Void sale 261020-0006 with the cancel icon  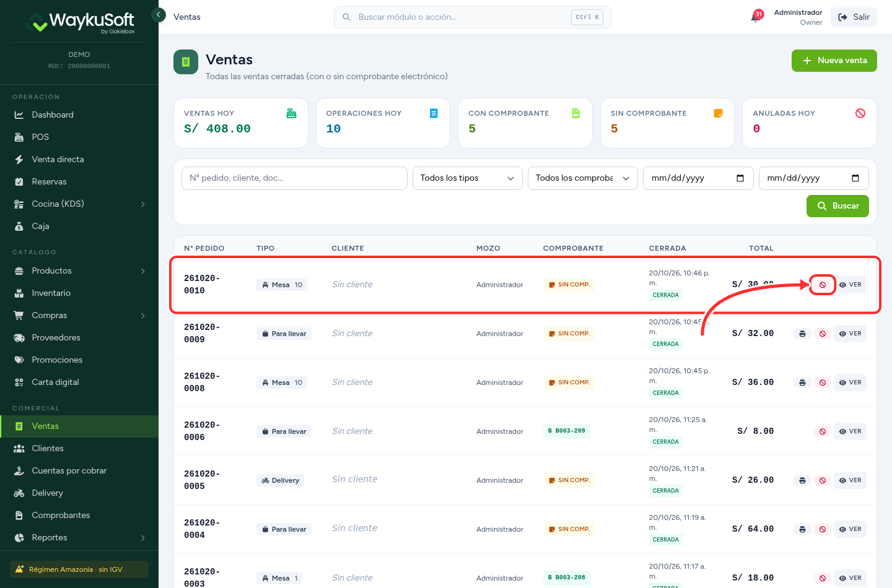click(x=823, y=431)
